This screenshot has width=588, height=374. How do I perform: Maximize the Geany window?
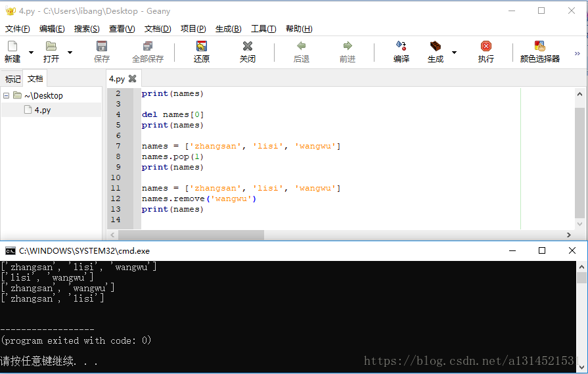click(x=541, y=11)
